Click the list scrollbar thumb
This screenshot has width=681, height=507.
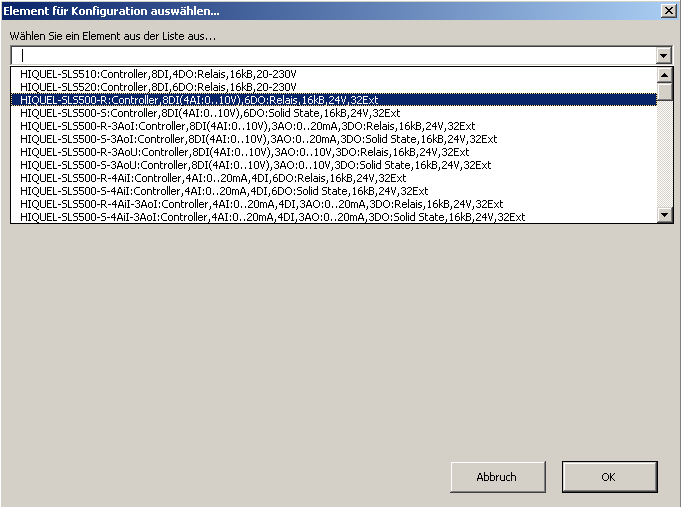pyautogui.click(x=664, y=91)
